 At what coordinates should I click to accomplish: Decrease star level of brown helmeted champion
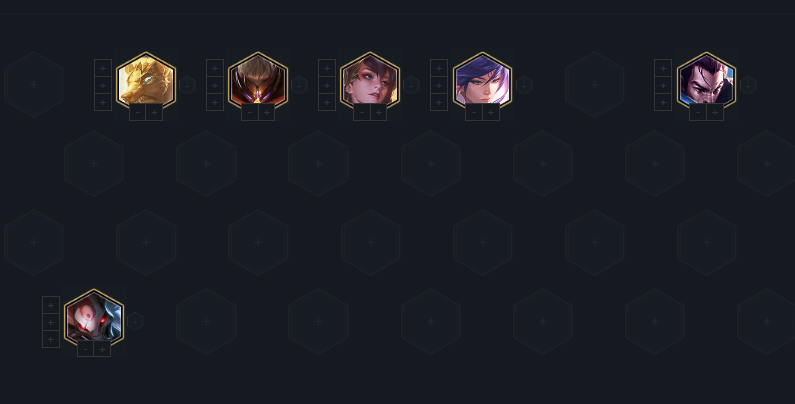[x=250, y=112]
